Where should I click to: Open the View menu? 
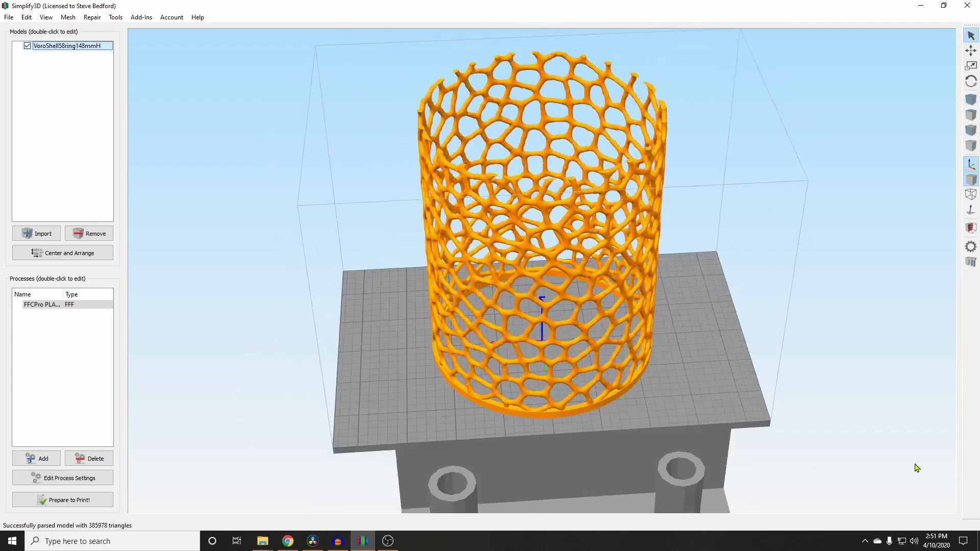coord(46,17)
